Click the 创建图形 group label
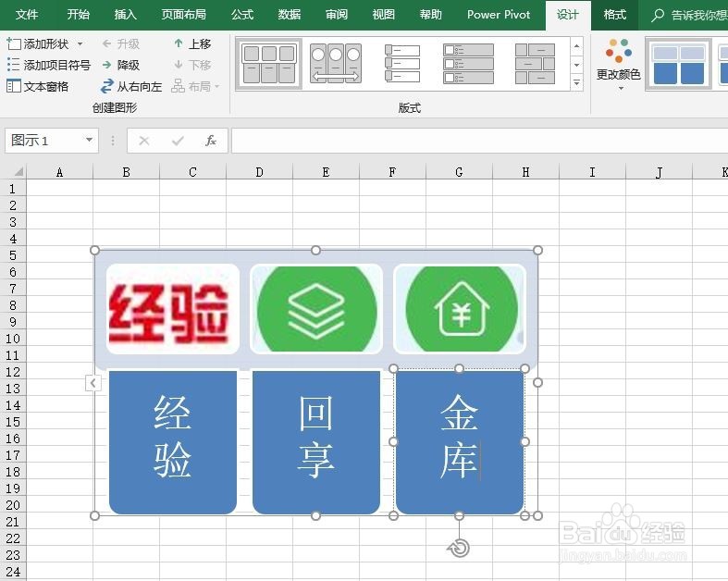Image resolution: width=728 pixels, height=581 pixels. [115, 107]
